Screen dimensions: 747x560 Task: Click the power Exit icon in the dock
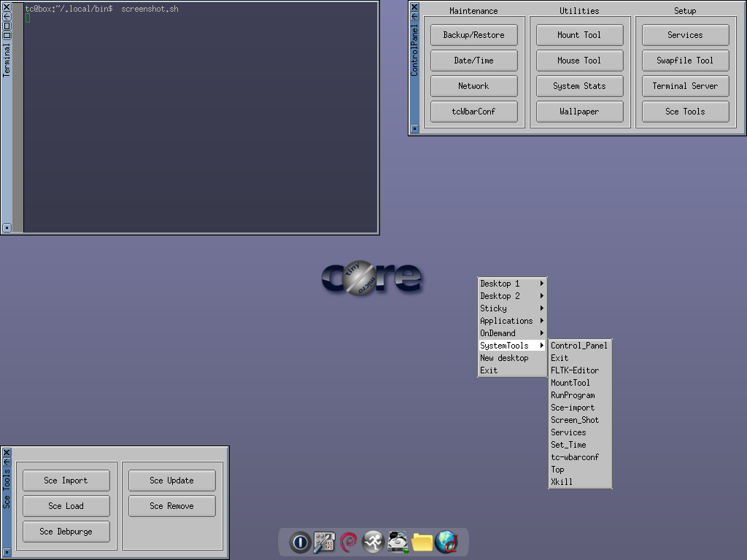point(300,542)
